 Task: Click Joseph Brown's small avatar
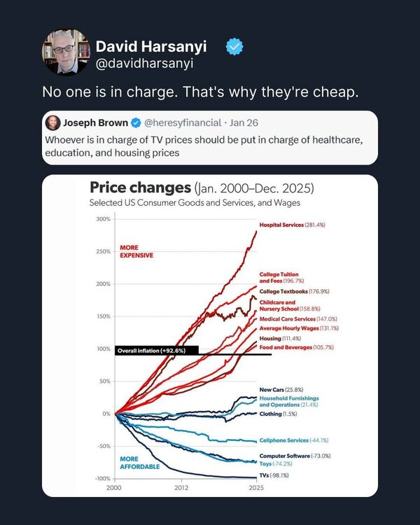pyautogui.click(x=53, y=123)
